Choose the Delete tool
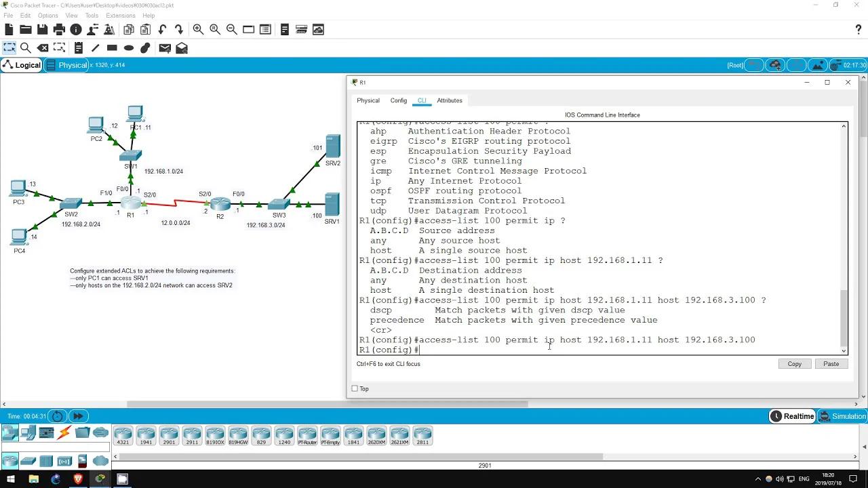This screenshot has width=868, height=488. (x=43, y=47)
